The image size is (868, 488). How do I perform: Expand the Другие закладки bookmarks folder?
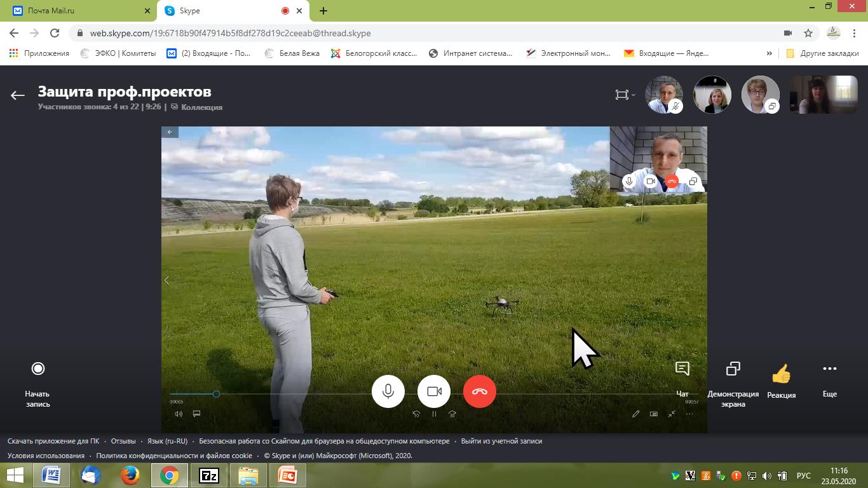[822, 53]
